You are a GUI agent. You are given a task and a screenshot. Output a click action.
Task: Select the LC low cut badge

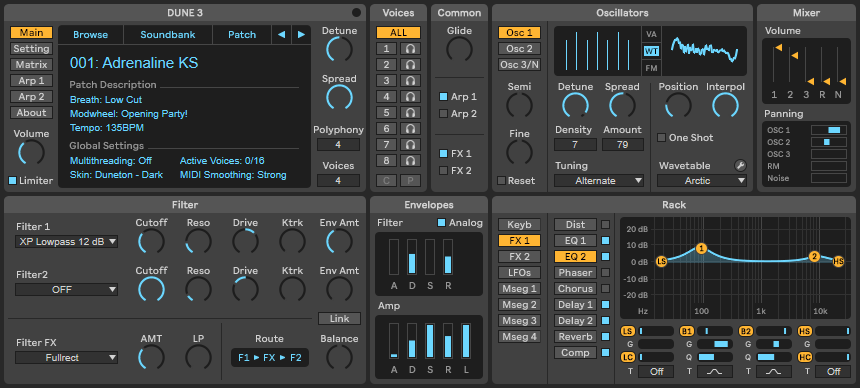[627, 357]
